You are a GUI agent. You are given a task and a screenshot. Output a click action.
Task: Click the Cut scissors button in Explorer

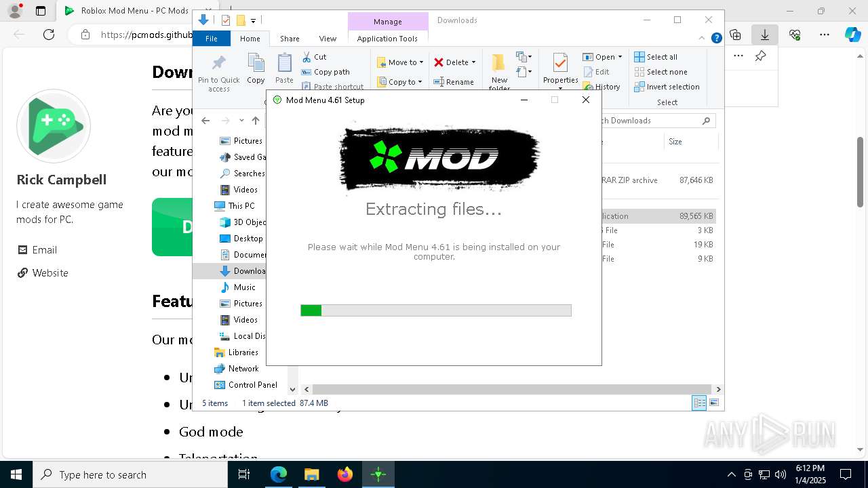tap(314, 57)
